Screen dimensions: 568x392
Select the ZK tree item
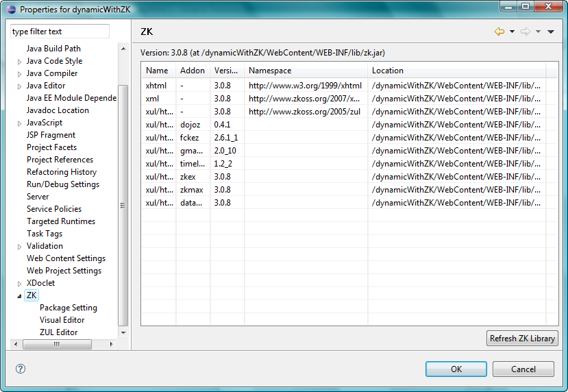point(32,295)
